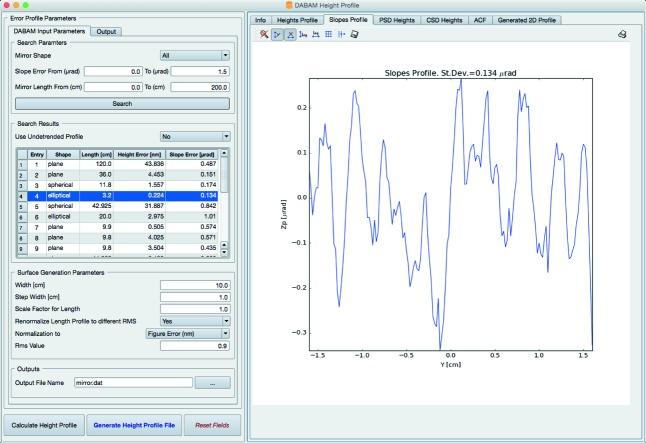646x443 pixels.
Task: Toggle X-axis logarithmic scale icon
Action: 303,34
